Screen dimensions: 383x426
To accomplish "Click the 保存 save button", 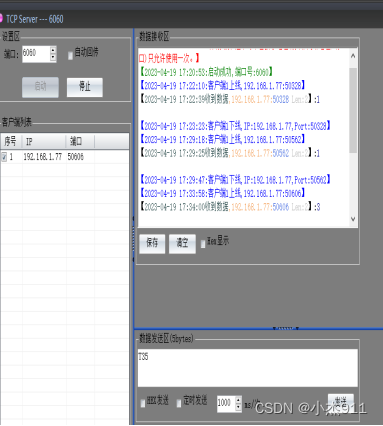I will (x=152, y=244).
